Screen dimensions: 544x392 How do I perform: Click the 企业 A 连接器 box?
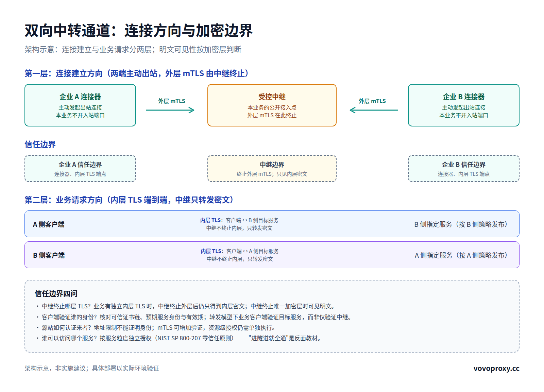80,105
